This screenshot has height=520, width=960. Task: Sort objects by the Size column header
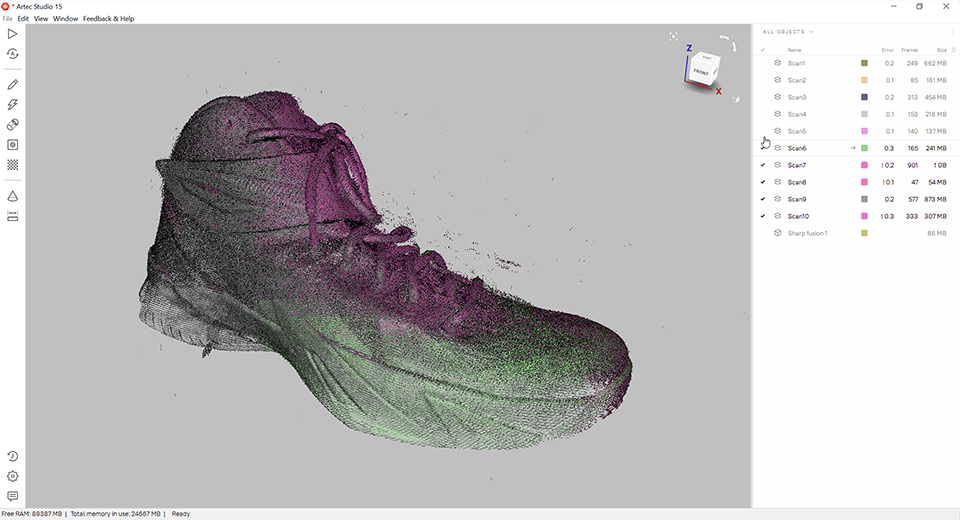coord(942,50)
